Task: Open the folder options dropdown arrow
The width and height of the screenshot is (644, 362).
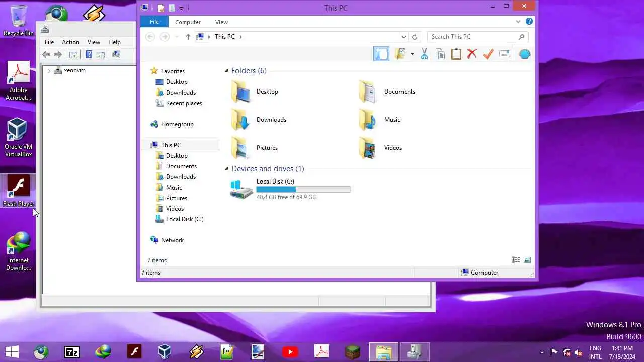Action: (412, 54)
